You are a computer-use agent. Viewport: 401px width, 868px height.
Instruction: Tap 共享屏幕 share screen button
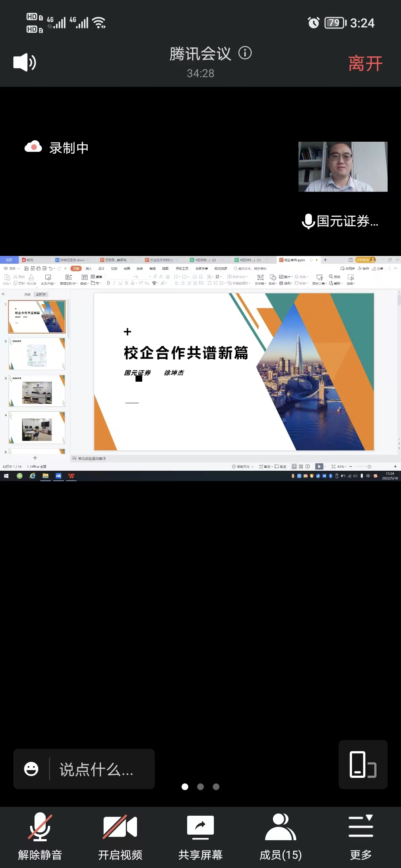click(200, 837)
